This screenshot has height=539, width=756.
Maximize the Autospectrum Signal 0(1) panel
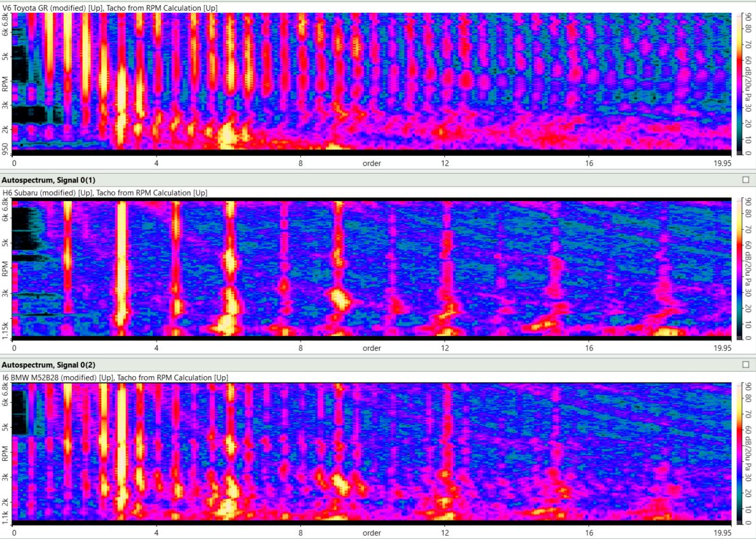746,180
